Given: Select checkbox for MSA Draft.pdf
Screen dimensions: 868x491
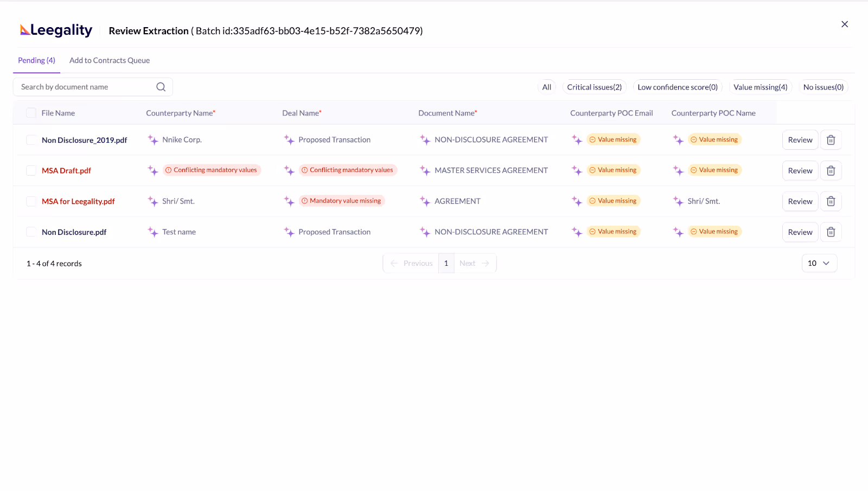Looking at the screenshot, I should tap(31, 171).
